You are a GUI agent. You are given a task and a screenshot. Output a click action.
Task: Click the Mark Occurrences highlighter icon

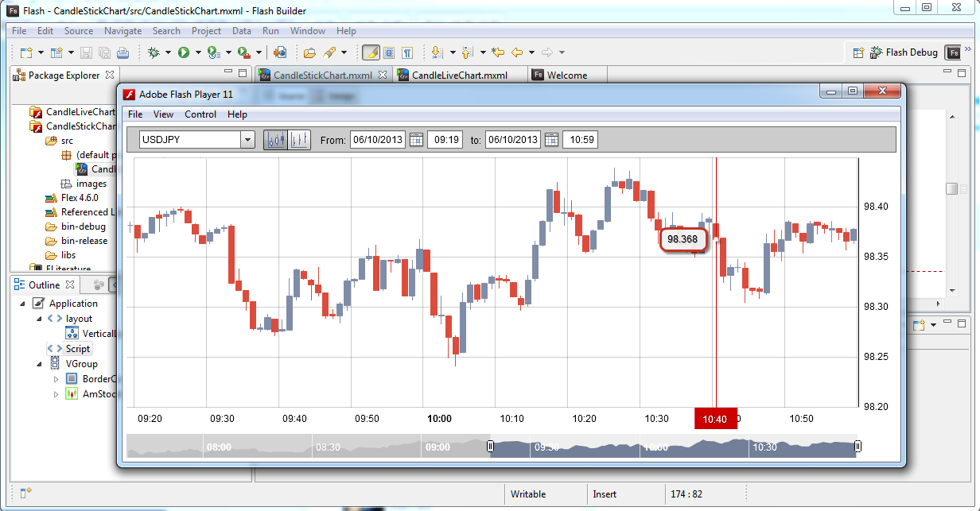coord(370,52)
